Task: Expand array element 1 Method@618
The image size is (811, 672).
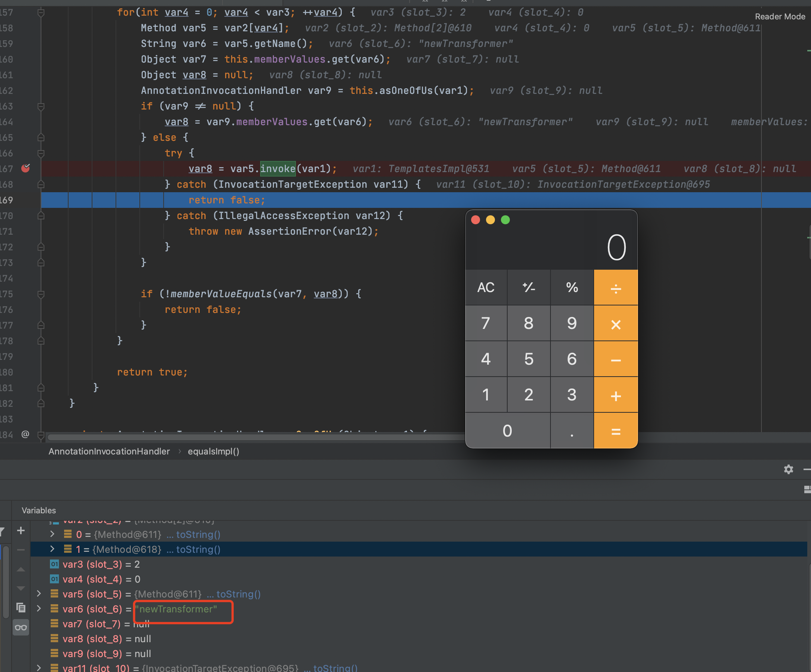Action: click(x=52, y=549)
